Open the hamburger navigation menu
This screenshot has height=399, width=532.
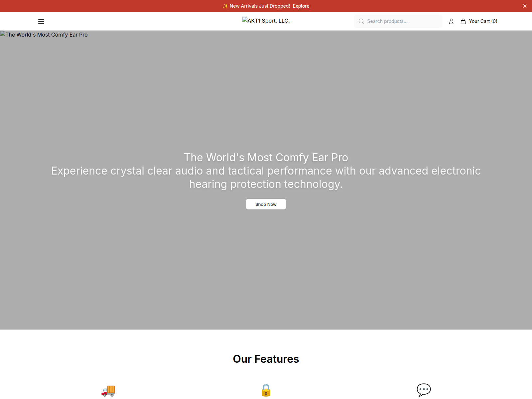[41, 21]
